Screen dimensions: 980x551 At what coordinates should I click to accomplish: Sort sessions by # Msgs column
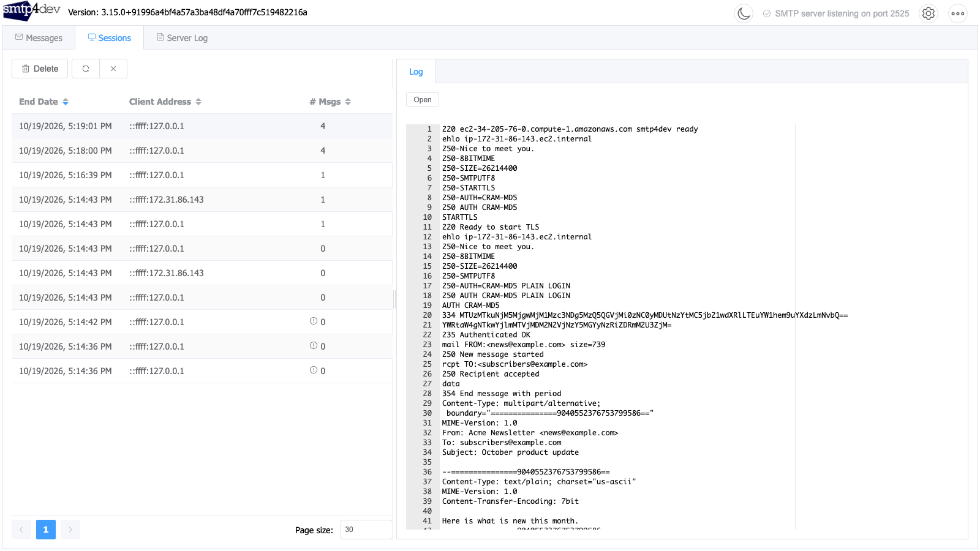(330, 102)
